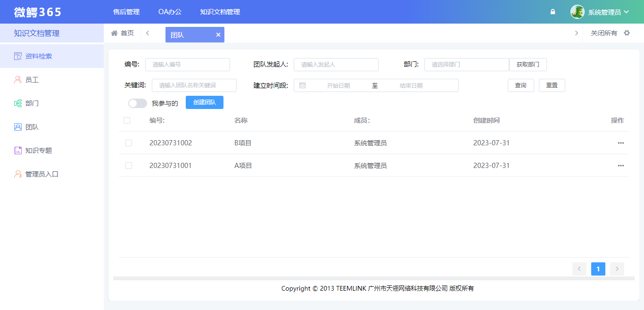Open the actions menu for A项目 row
The width and height of the screenshot is (644, 310).
620,165
